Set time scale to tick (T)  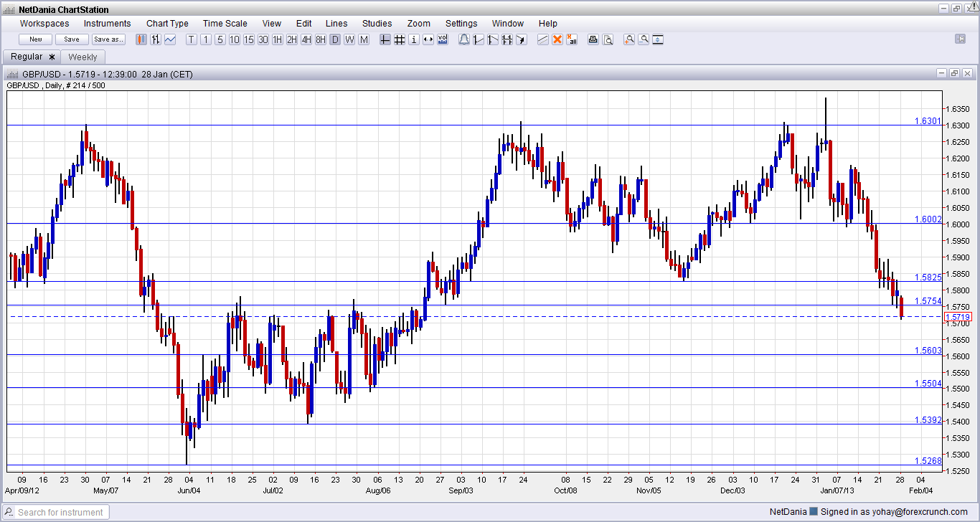[192, 39]
